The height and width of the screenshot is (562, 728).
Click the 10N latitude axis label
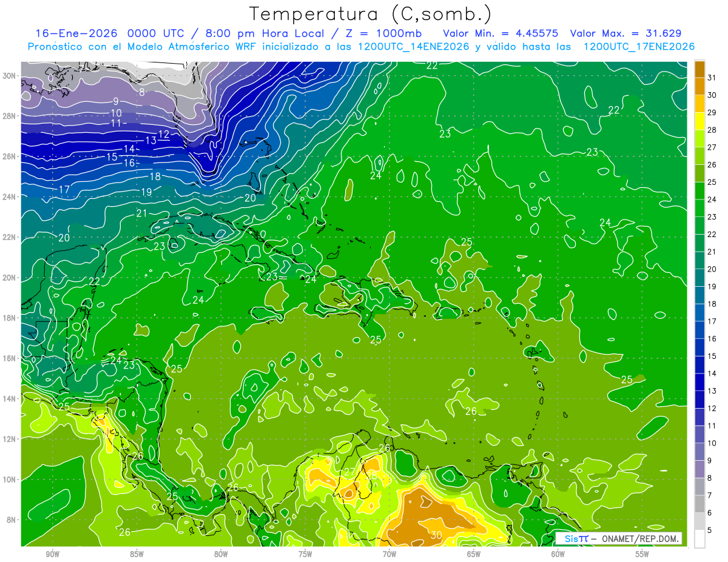click(x=10, y=479)
